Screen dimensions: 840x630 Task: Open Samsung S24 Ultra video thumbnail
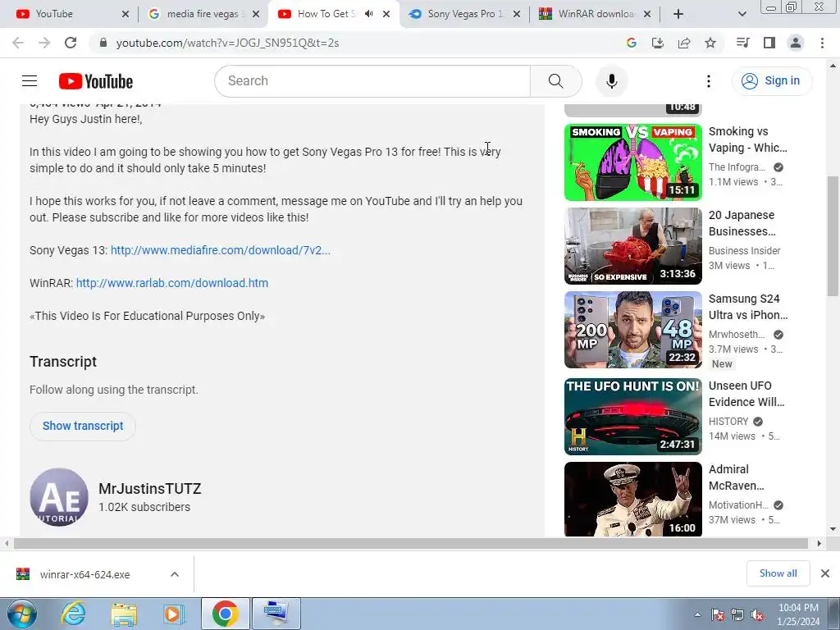pyautogui.click(x=632, y=330)
